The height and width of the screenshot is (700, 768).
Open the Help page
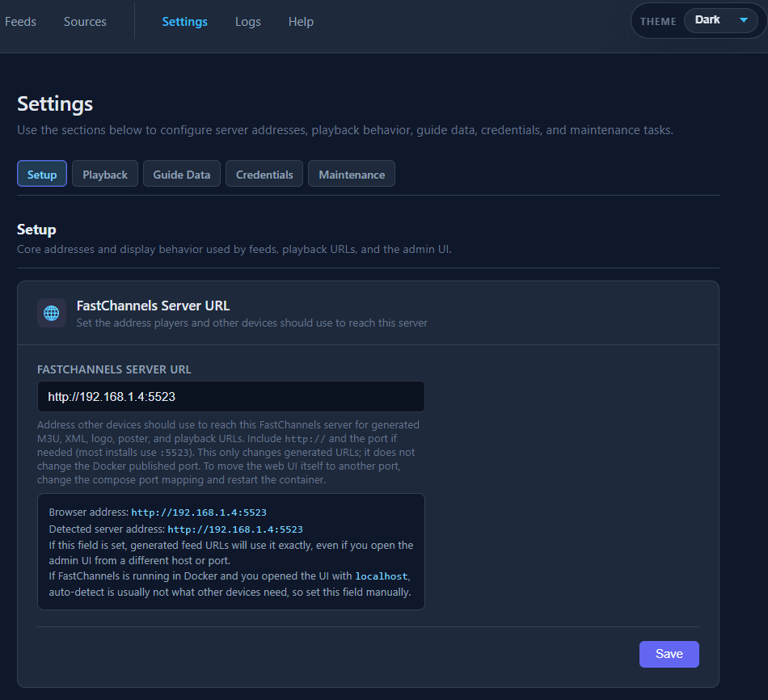point(301,22)
